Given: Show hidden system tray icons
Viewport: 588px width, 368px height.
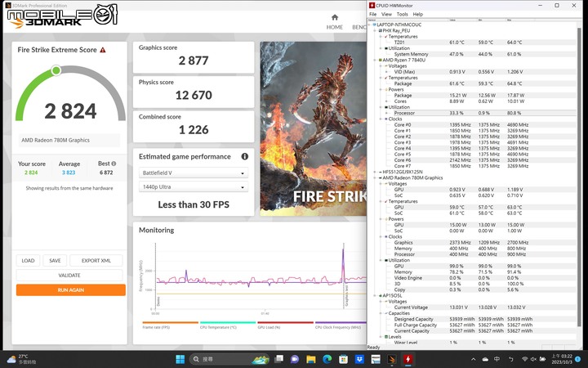Looking at the screenshot, I should (473, 359).
